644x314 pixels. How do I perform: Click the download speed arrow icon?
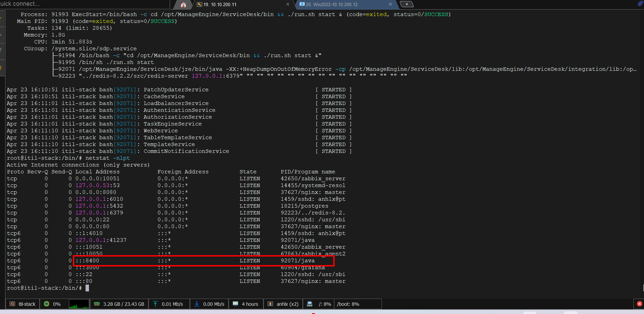tap(197, 304)
